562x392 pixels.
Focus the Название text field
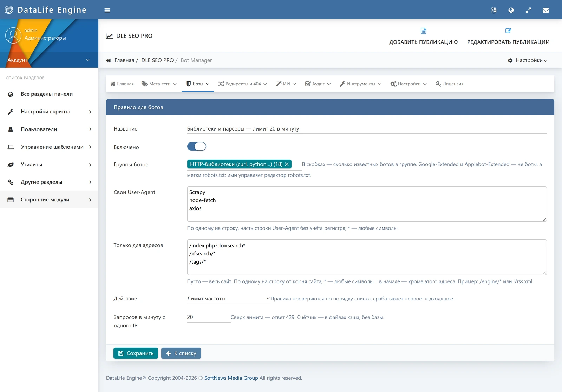click(x=367, y=129)
